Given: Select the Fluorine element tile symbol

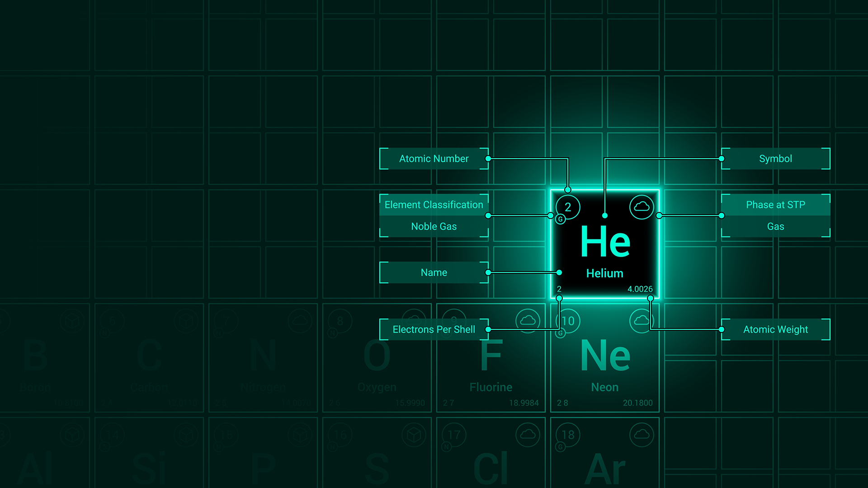Looking at the screenshot, I should pos(491,356).
